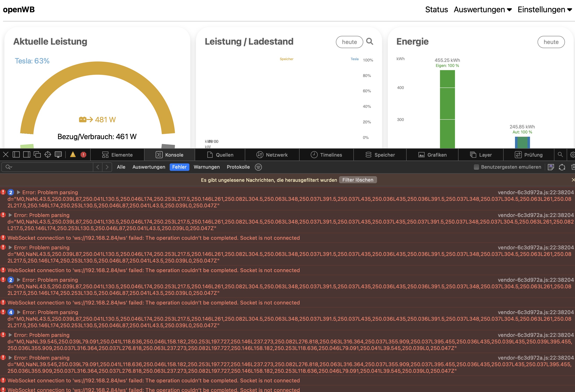Click the console filter search field
Image resolution: width=575 pixels, height=392 pixels.
point(49,167)
